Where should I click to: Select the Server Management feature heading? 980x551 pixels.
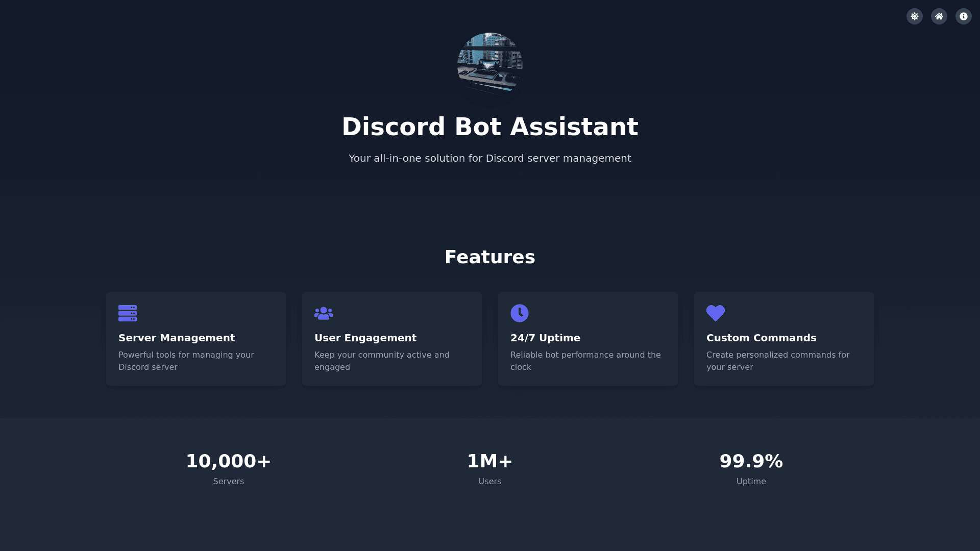[x=177, y=338]
